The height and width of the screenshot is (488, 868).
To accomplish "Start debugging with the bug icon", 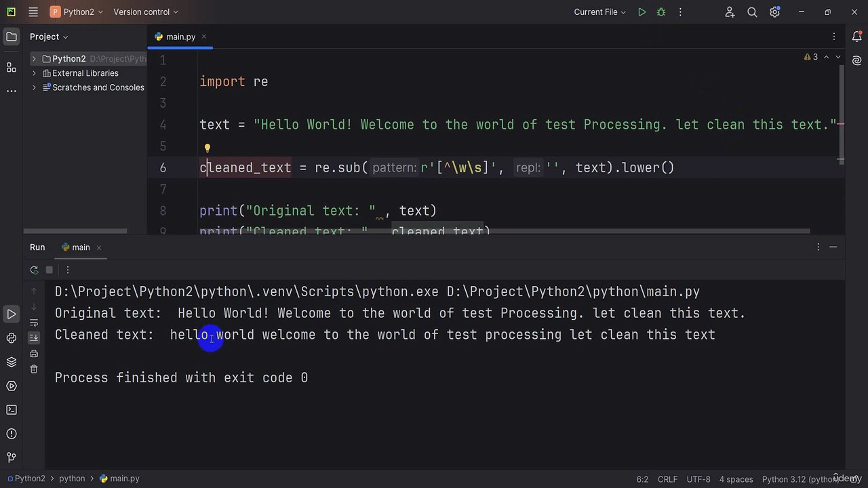I will tap(661, 12).
